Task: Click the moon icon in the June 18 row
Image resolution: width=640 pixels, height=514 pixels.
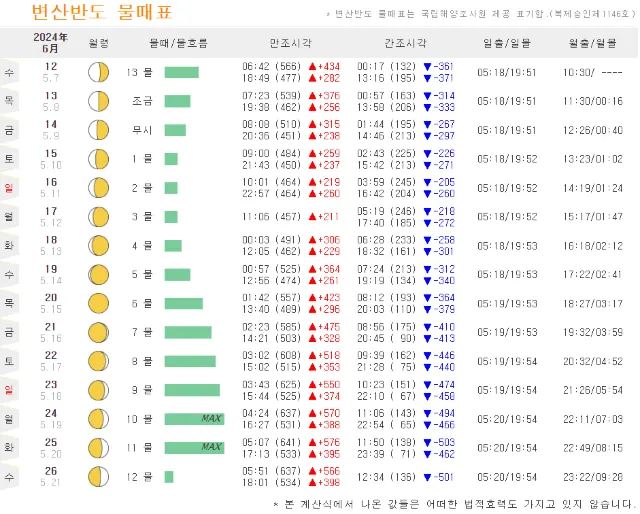Action: [98, 246]
